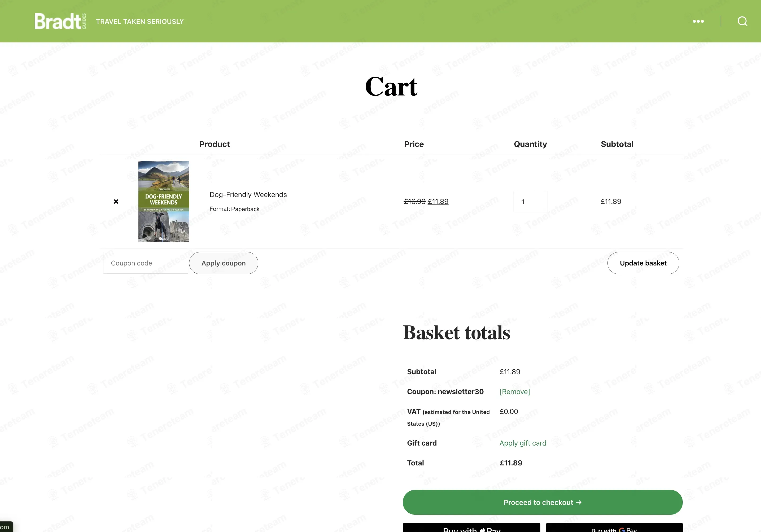Select the VAT value £0.00
This screenshot has width=761, height=532.
click(509, 411)
